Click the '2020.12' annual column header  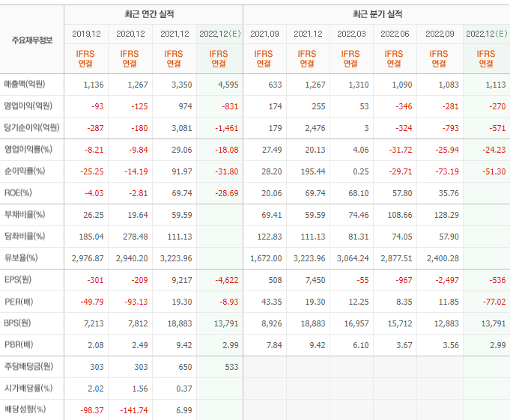pyautogui.click(x=130, y=34)
